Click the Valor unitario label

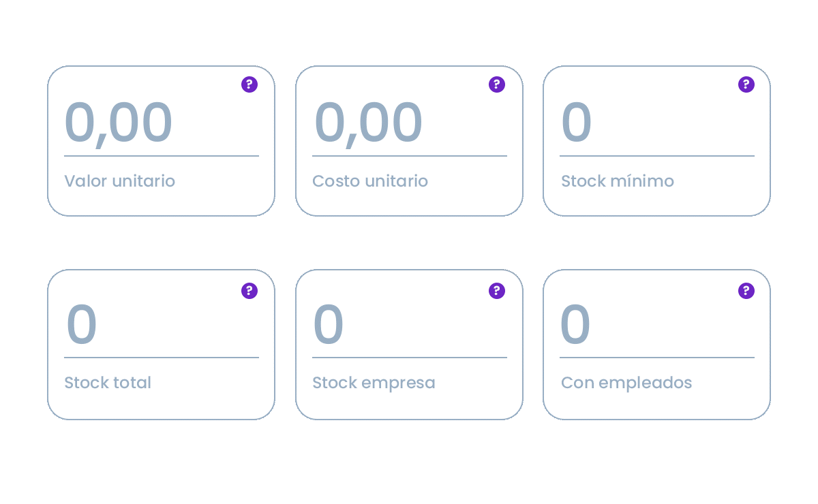coord(119,181)
